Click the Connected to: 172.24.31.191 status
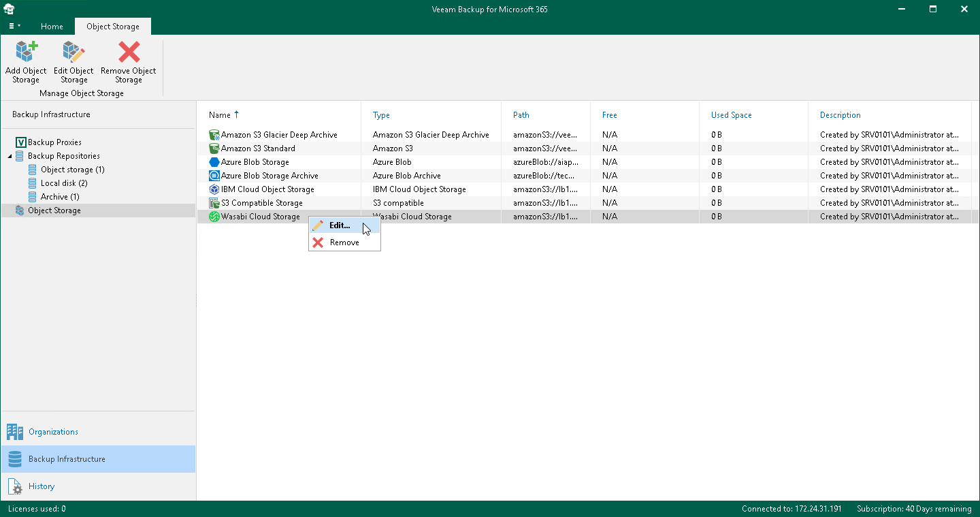The width and height of the screenshot is (980, 517). 791,509
